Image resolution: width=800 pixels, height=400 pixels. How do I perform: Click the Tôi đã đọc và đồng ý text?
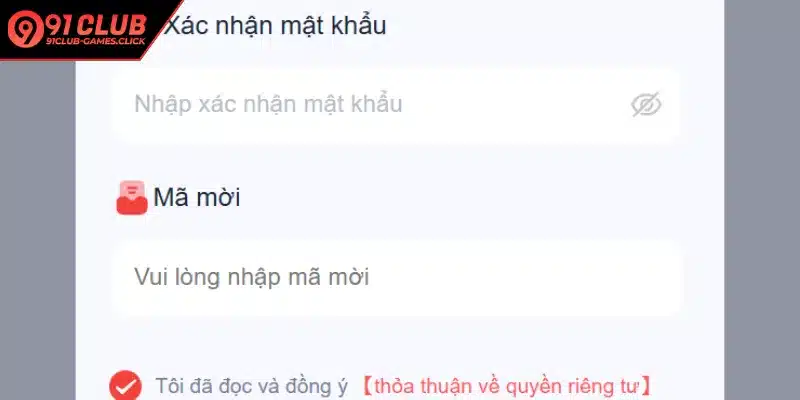[x=251, y=386]
